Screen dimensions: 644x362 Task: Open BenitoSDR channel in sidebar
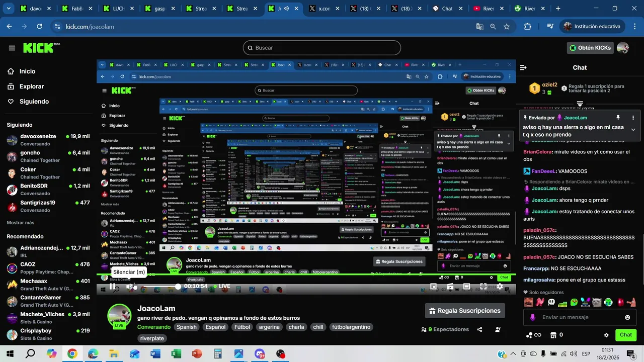(48, 190)
